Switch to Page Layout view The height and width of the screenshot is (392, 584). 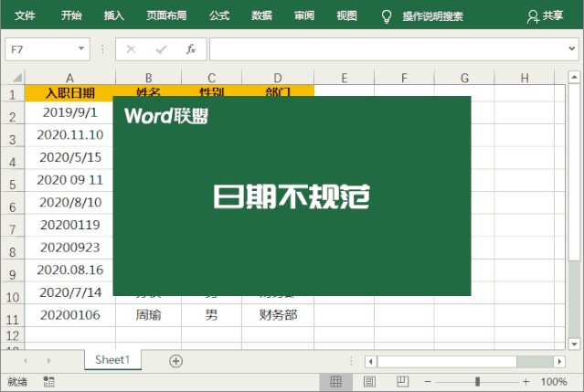369,382
